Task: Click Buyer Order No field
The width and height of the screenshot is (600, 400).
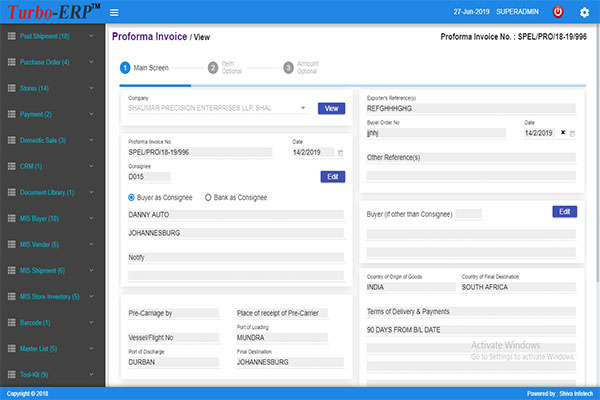Action: (436, 133)
